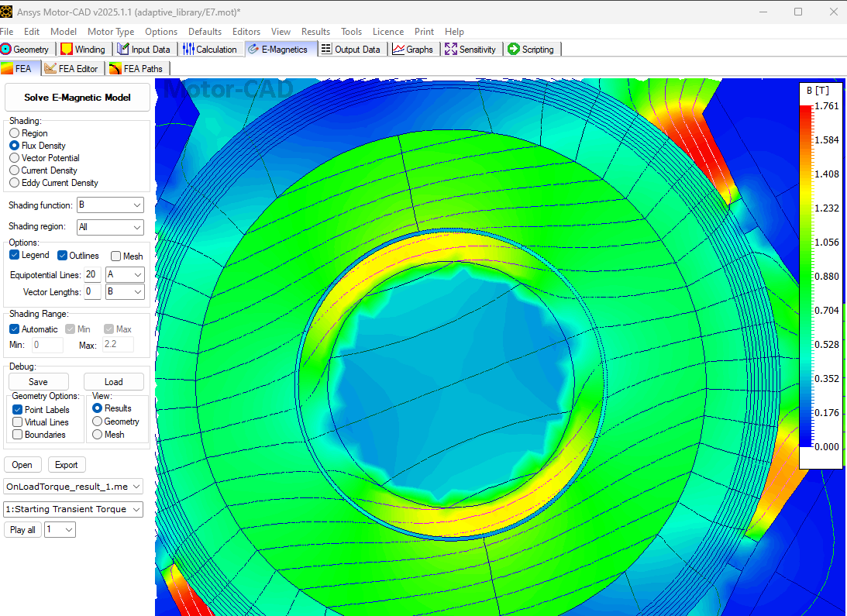Viewport: 847px width, 616px height.
Task: Open the Help menu
Action: tap(454, 32)
